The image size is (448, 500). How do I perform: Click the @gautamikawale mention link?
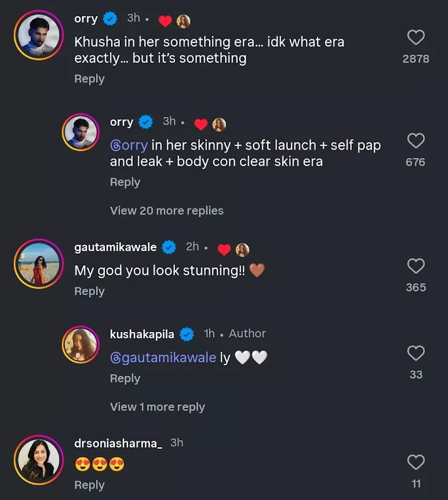click(x=163, y=358)
